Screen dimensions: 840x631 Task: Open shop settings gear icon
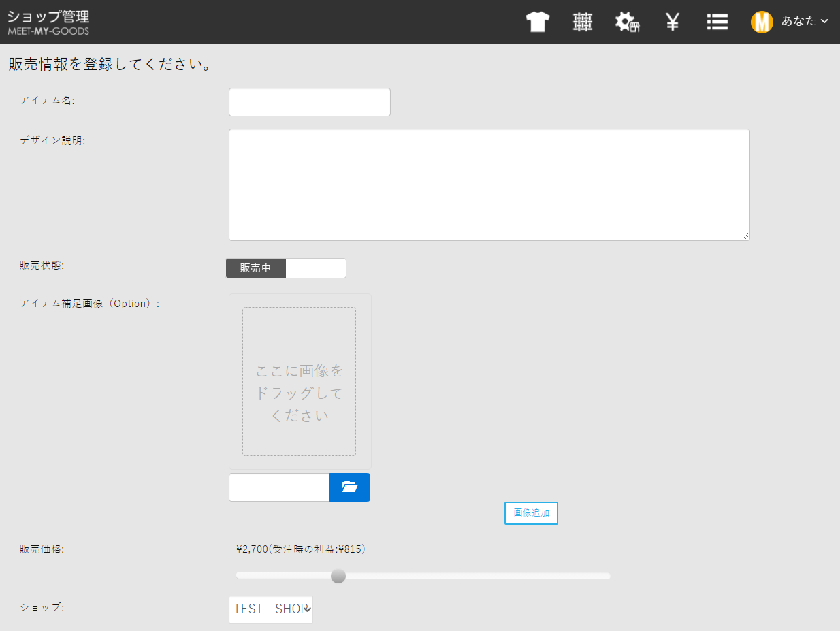627,22
